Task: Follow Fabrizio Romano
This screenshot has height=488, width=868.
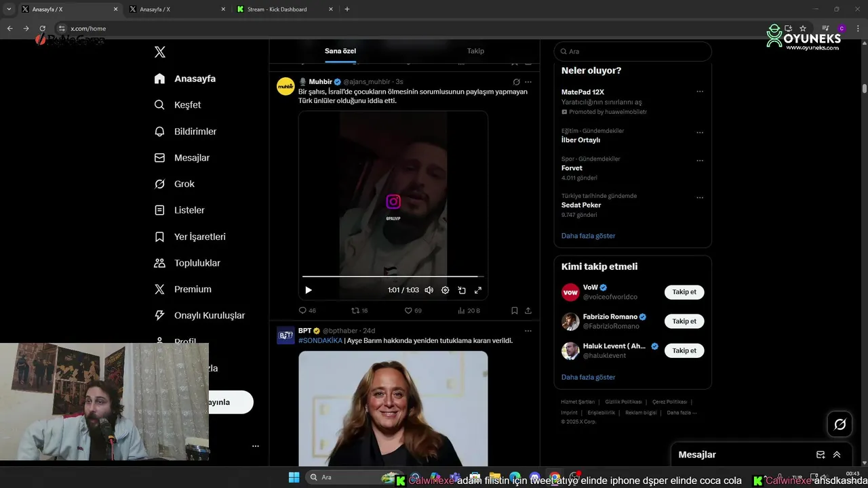Action: coord(684,321)
